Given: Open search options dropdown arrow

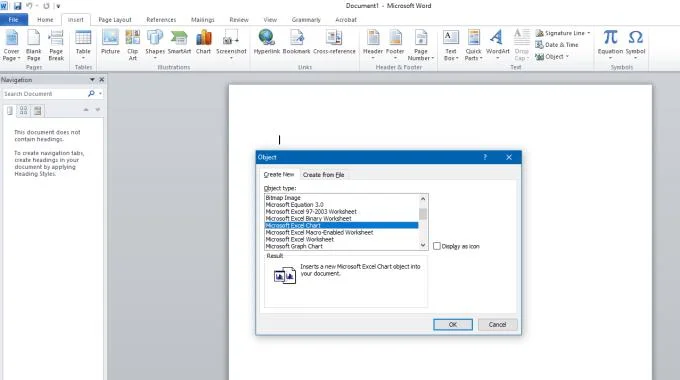Looking at the screenshot, I should click(x=100, y=94).
